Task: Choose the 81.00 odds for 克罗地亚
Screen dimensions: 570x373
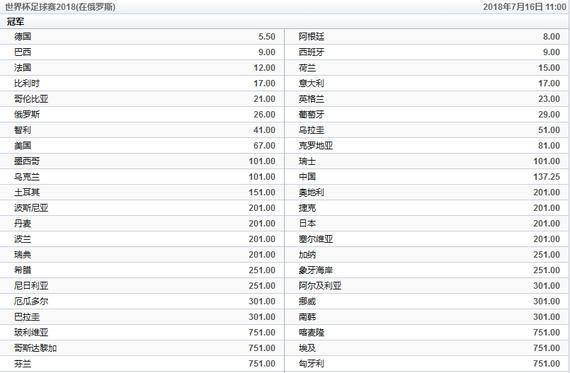Action: point(549,146)
